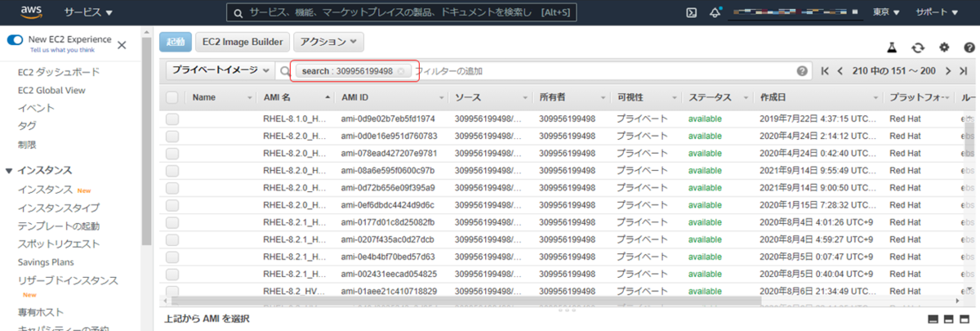Open the サービス services dropdown
The width and height of the screenshot is (980, 331).
[x=88, y=12]
